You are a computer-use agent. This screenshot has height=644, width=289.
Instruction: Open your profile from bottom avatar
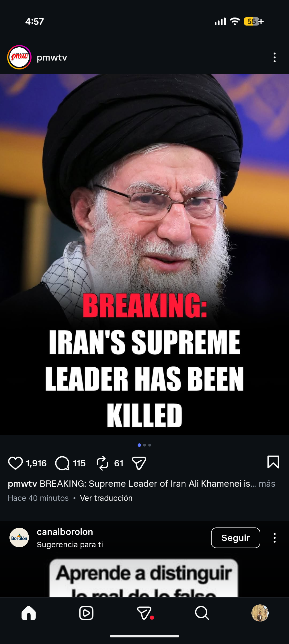(x=260, y=613)
